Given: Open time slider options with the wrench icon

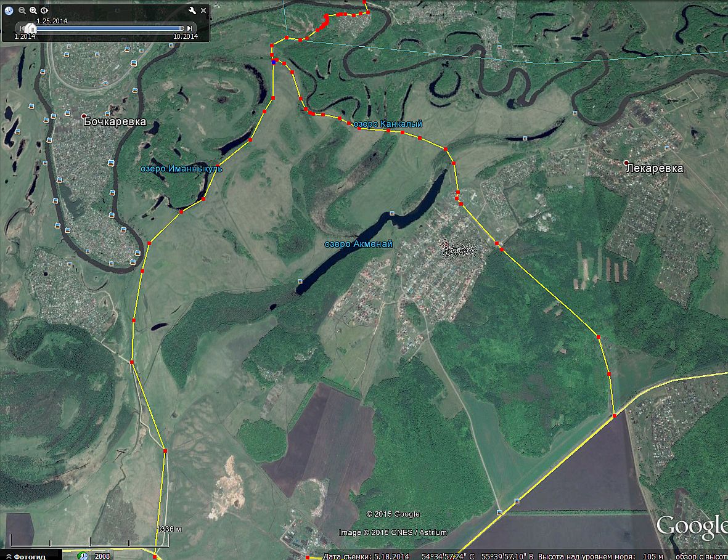Looking at the screenshot, I should point(192,10).
